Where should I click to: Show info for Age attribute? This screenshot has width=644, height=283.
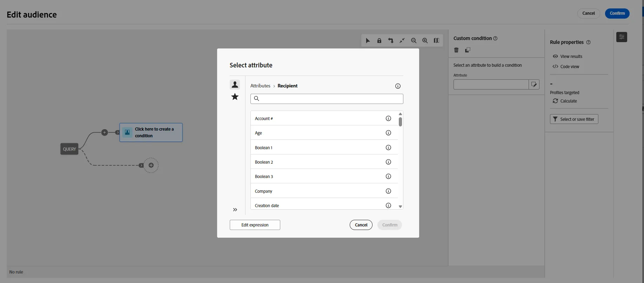tap(388, 133)
